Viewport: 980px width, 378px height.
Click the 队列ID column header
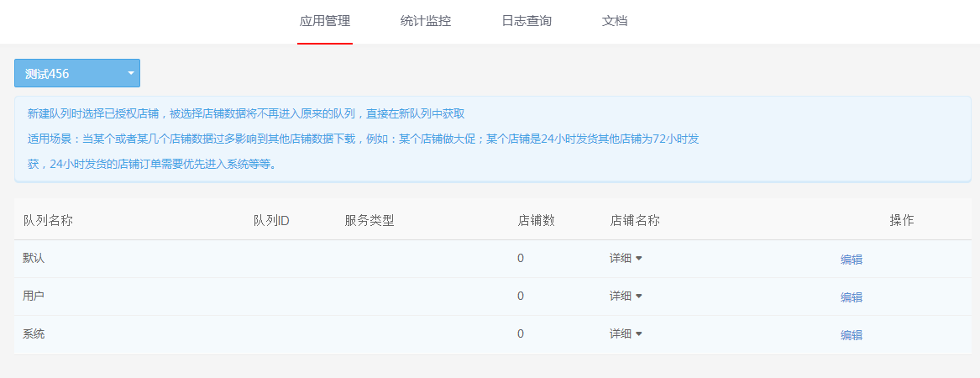pos(271,221)
